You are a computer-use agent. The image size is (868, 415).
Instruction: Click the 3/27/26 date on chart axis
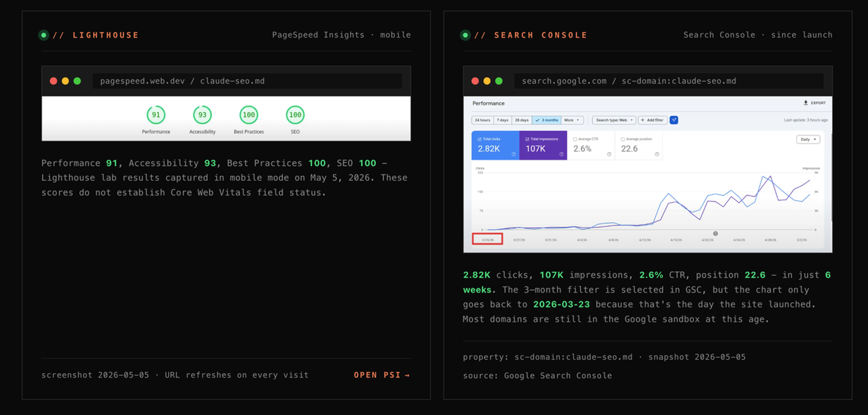tap(519, 240)
